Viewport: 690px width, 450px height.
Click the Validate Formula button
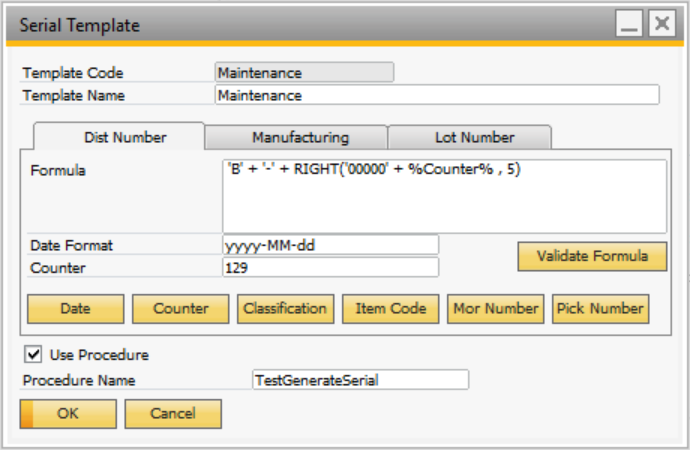[x=593, y=256]
